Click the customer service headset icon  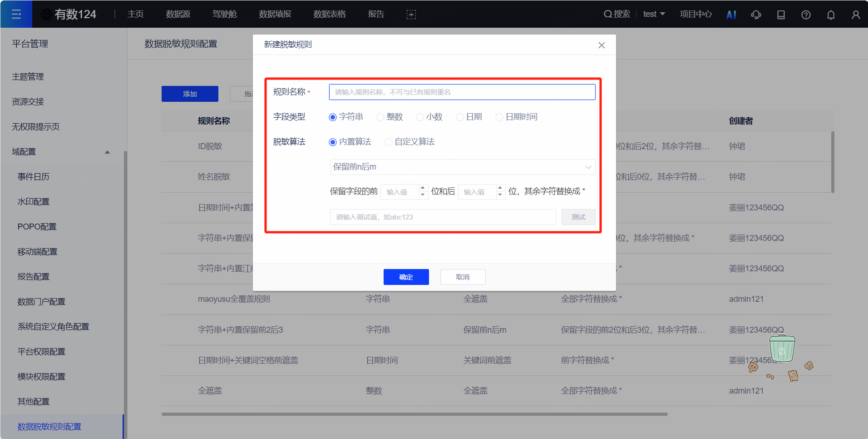click(x=756, y=14)
